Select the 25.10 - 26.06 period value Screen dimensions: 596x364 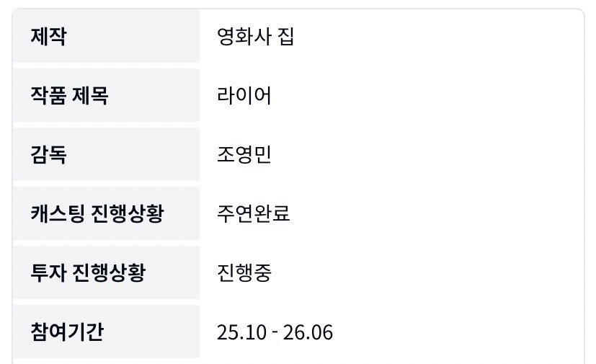point(275,332)
